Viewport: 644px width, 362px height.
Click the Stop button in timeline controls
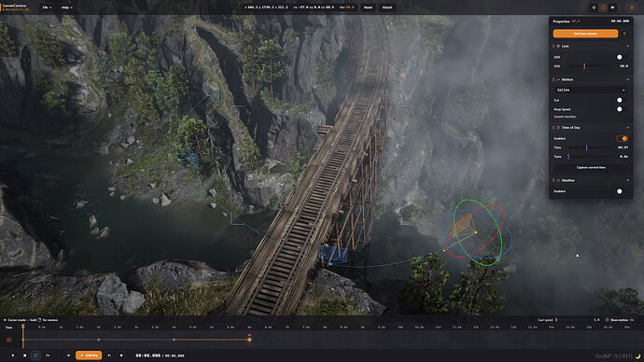coord(24,355)
